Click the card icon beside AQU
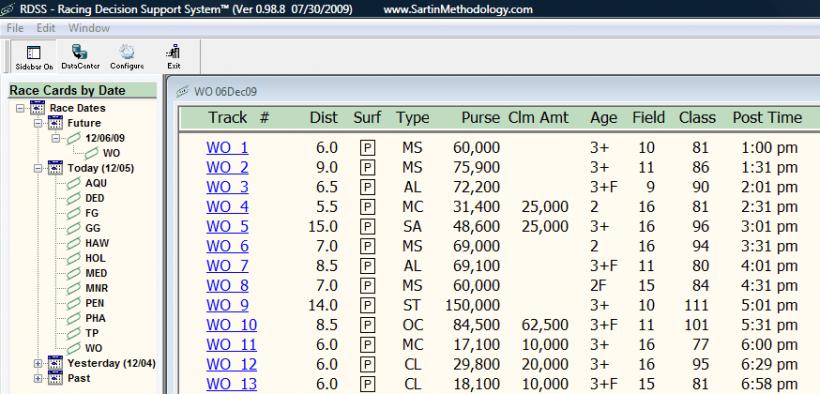 pos(73,184)
